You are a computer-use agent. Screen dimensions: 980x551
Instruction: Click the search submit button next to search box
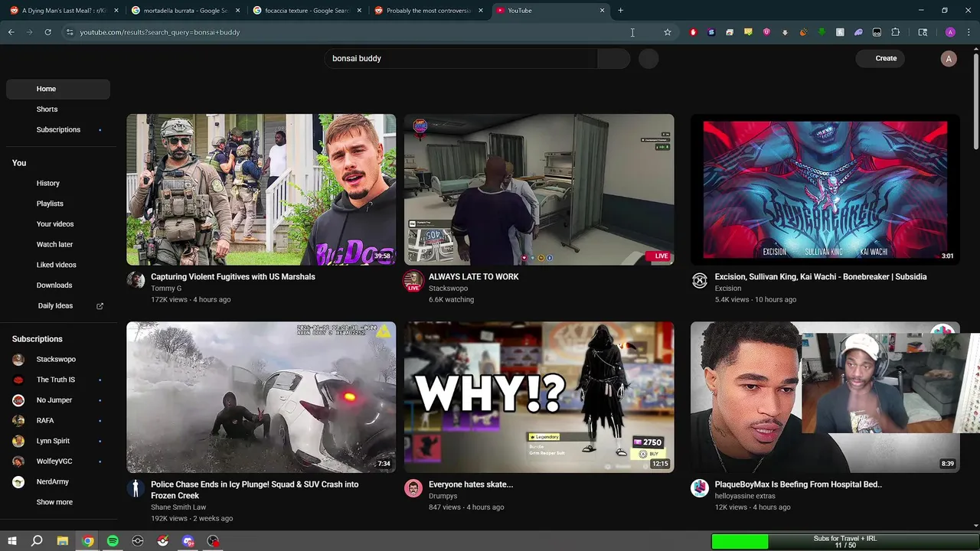point(613,58)
